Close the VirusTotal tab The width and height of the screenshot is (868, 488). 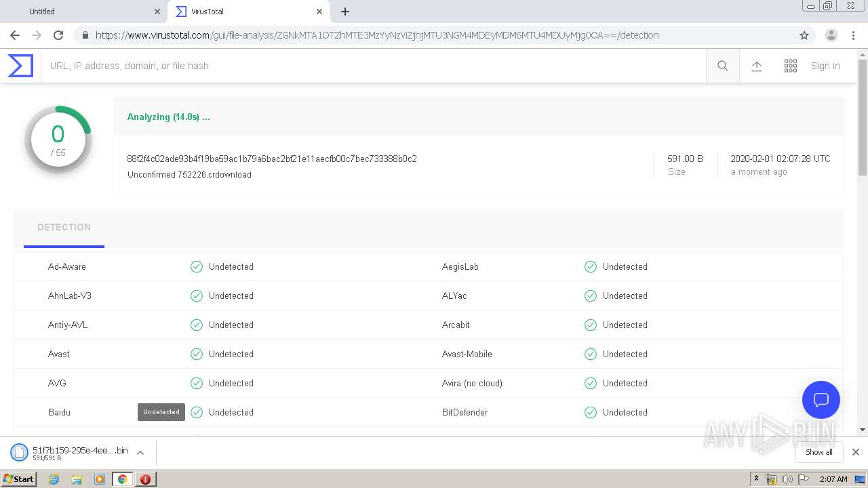[319, 12]
